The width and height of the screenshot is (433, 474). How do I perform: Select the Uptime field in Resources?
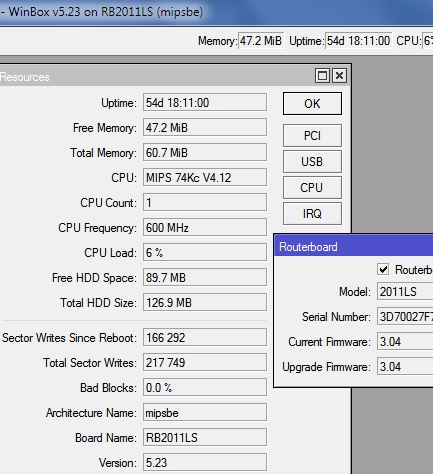tap(205, 102)
